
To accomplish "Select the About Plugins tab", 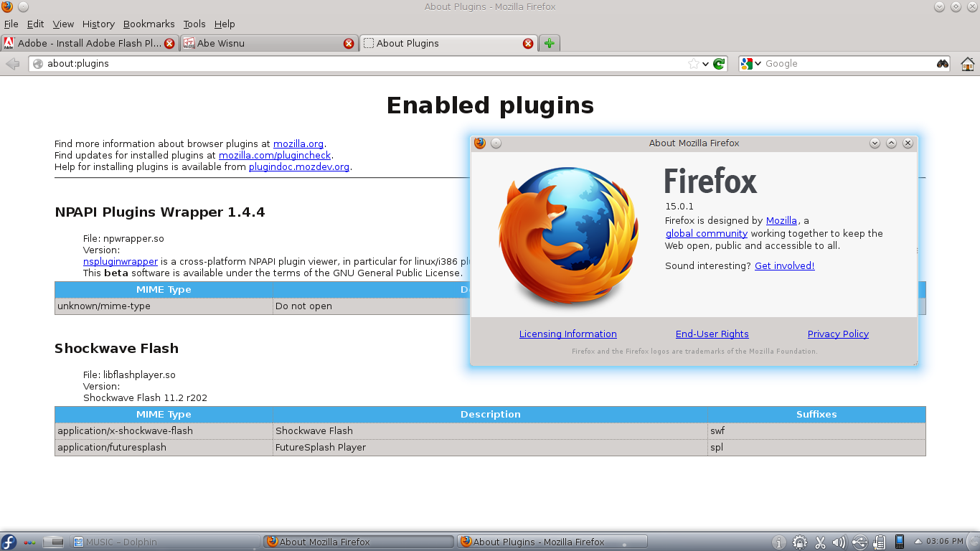I will 448,43.
